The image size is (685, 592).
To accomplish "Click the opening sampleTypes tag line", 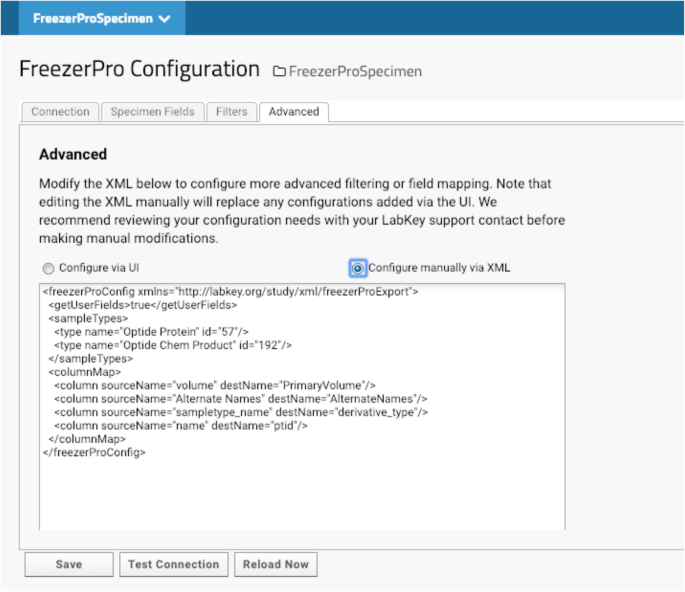I will [x=88, y=319].
